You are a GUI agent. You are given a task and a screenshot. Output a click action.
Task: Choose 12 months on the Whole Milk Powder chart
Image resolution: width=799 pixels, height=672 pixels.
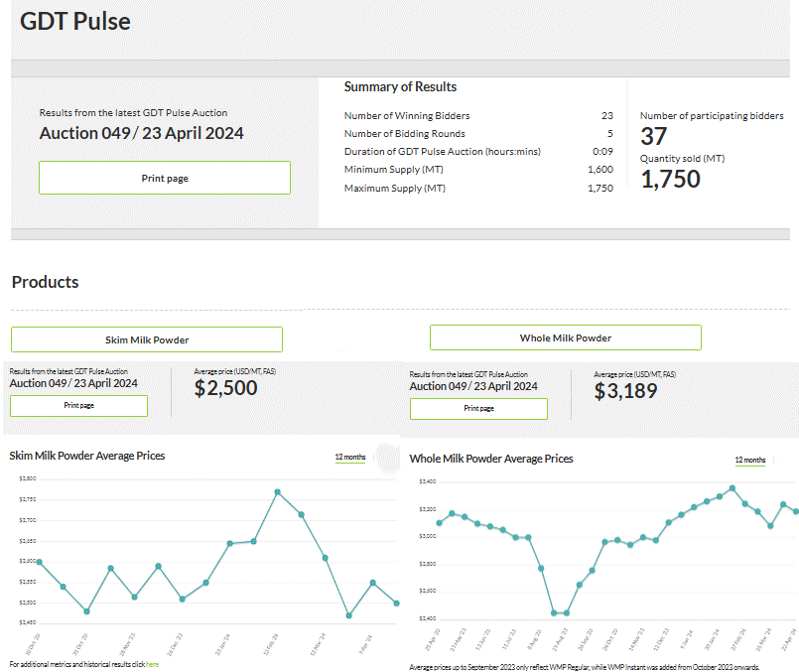point(750,460)
